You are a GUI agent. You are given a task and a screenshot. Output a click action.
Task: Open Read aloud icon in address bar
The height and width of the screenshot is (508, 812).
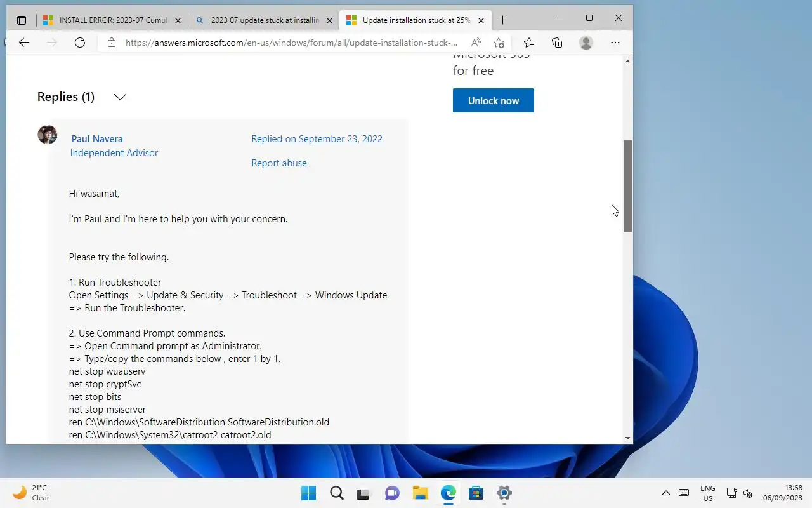click(476, 43)
